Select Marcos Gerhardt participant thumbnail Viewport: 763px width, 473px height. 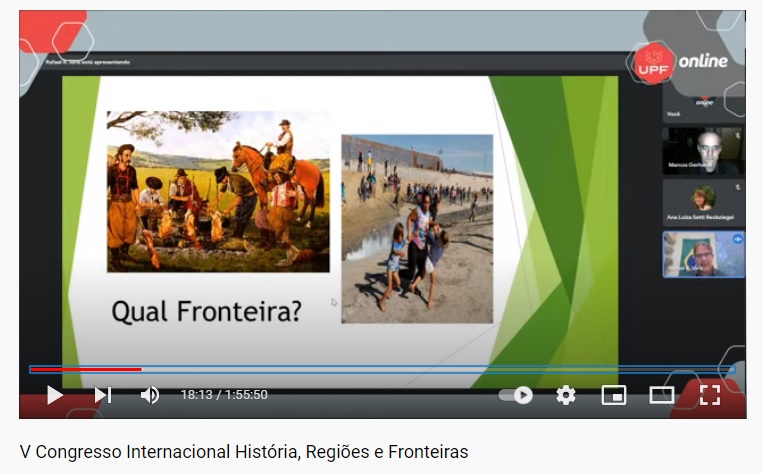(x=703, y=150)
